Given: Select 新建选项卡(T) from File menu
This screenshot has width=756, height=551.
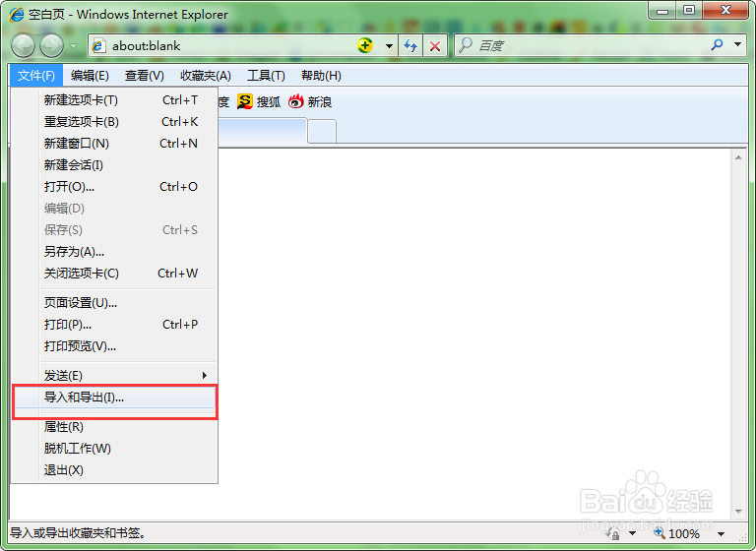Looking at the screenshot, I should 114,99.
